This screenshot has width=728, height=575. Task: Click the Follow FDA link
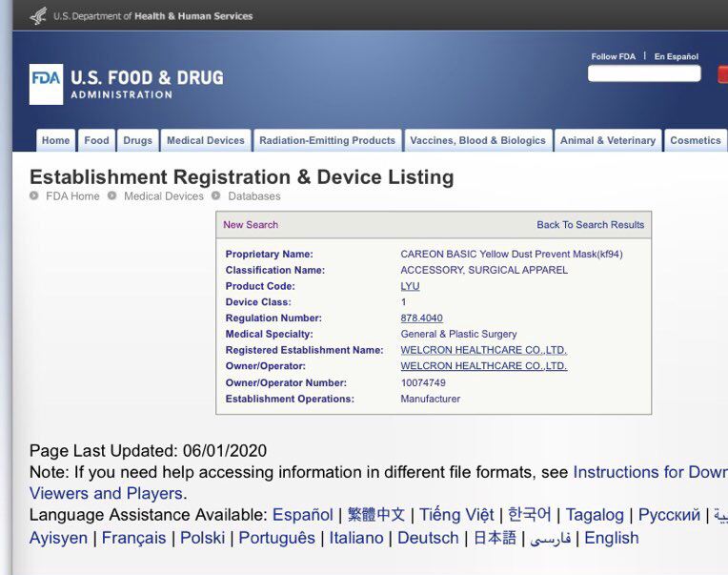[613, 56]
